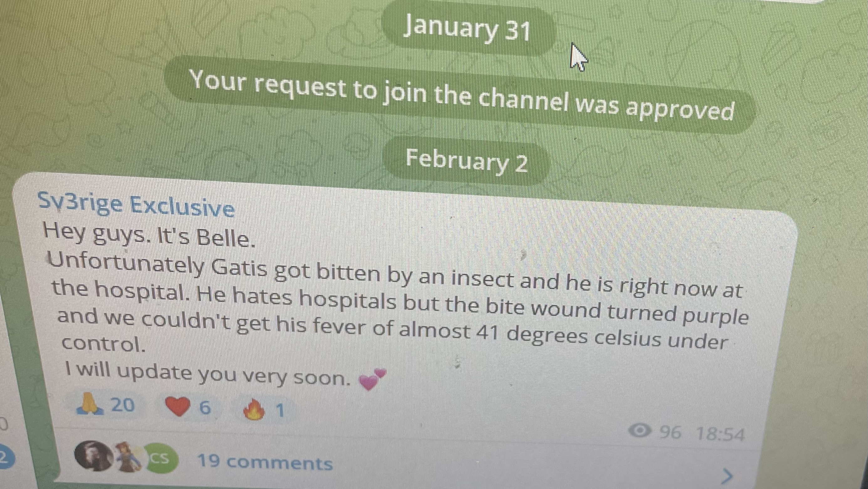Open the Sv3rige Exclusive channel name
The height and width of the screenshot is (489, 868).
pos(136,204)
